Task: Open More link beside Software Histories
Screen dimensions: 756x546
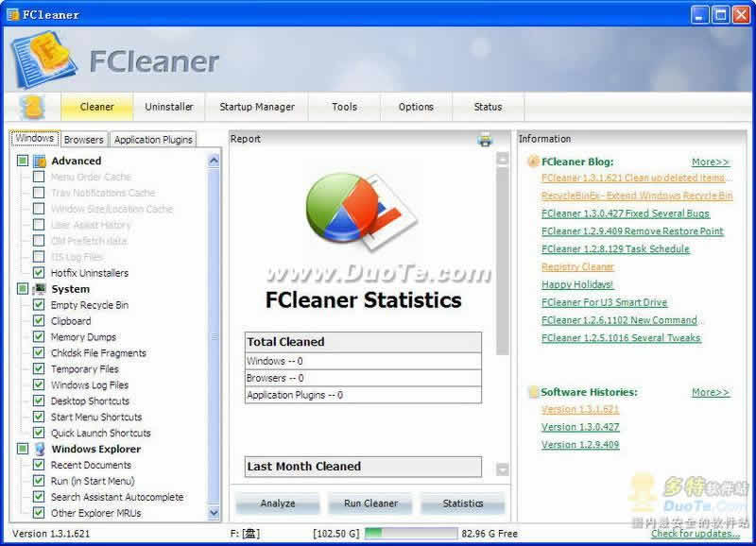Action: [x=711, y=392]
